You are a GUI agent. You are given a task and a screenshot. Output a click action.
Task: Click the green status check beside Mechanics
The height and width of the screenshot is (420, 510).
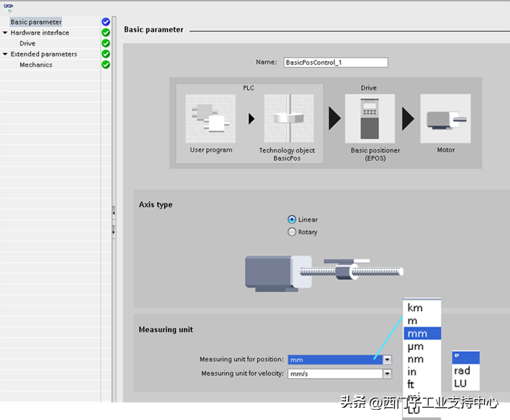tap(106, 65)
